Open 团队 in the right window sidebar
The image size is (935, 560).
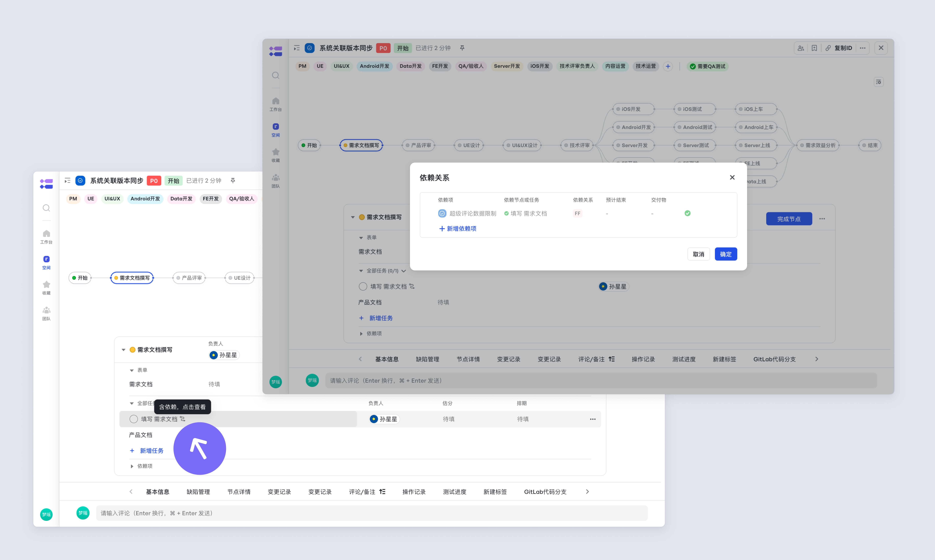[x=276, y=181]
